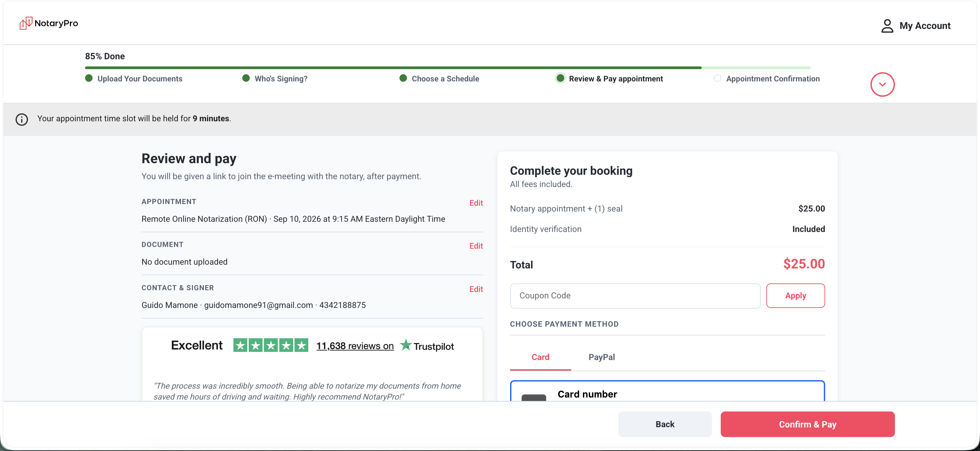This screenshot has height=451, width=980.
Task: Click the Trustpilot star logo
Action: [406, 345]
